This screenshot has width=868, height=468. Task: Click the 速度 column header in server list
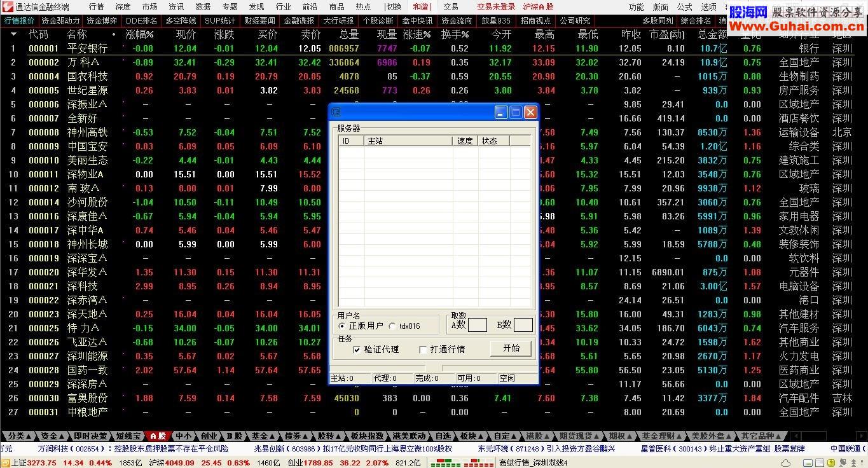click(465, 141)
